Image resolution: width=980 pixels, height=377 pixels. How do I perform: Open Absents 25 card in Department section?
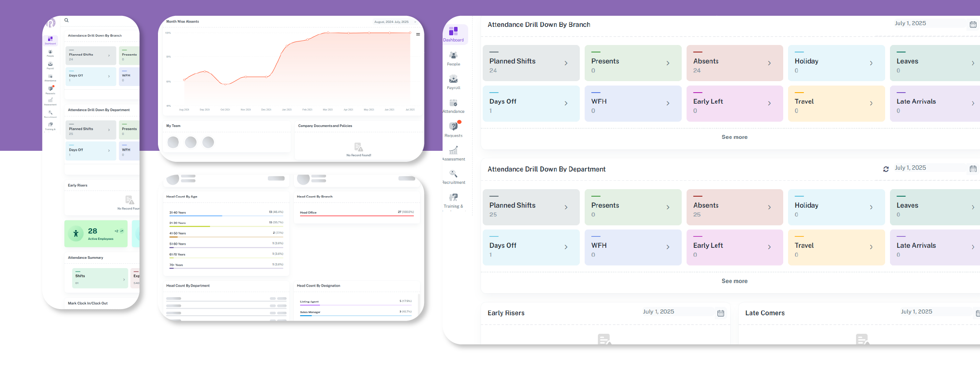coord(735,207)
